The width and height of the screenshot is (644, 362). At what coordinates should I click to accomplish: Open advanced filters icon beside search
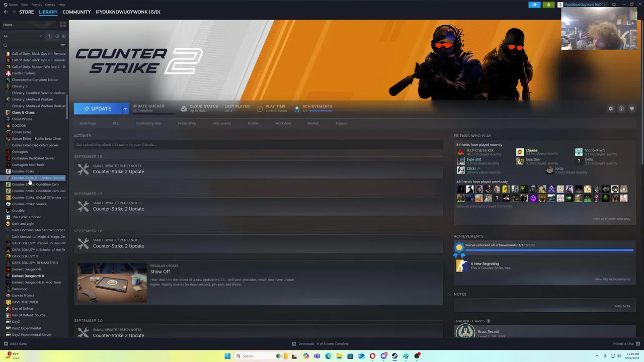(63, 46)
